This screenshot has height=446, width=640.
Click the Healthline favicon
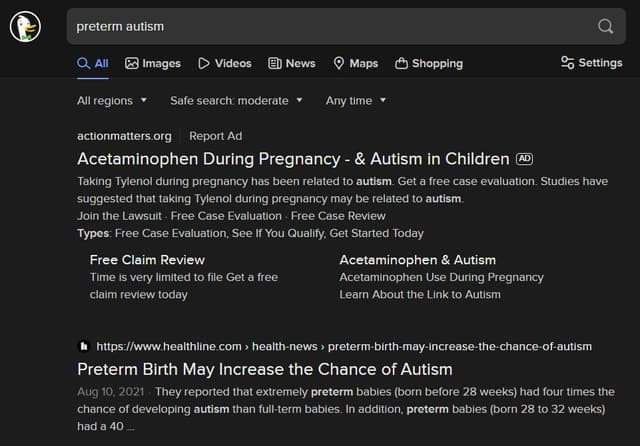coord(83,346)
